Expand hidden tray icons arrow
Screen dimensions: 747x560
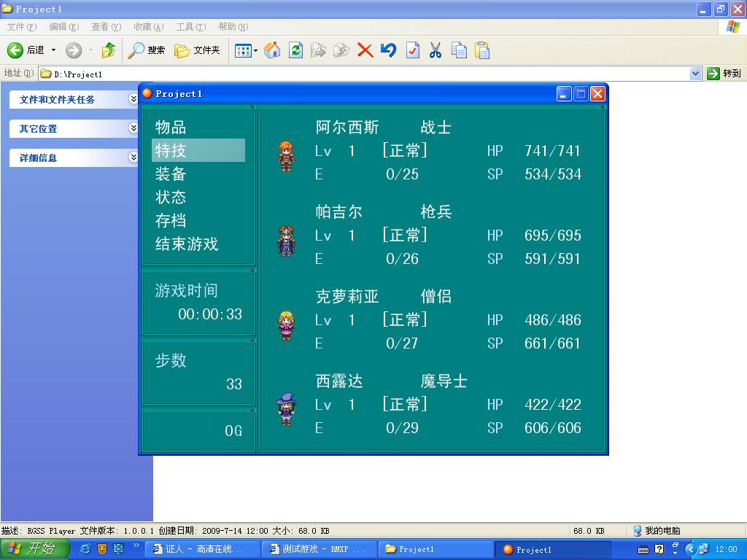pos(690,550)
